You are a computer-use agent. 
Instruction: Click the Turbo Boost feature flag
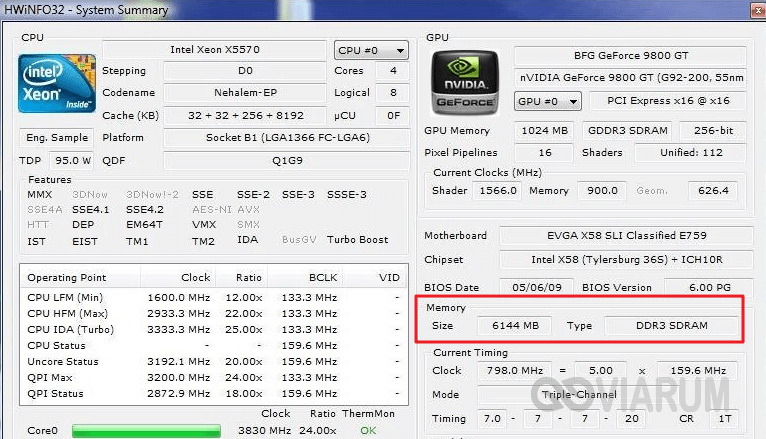pos(358,240)
